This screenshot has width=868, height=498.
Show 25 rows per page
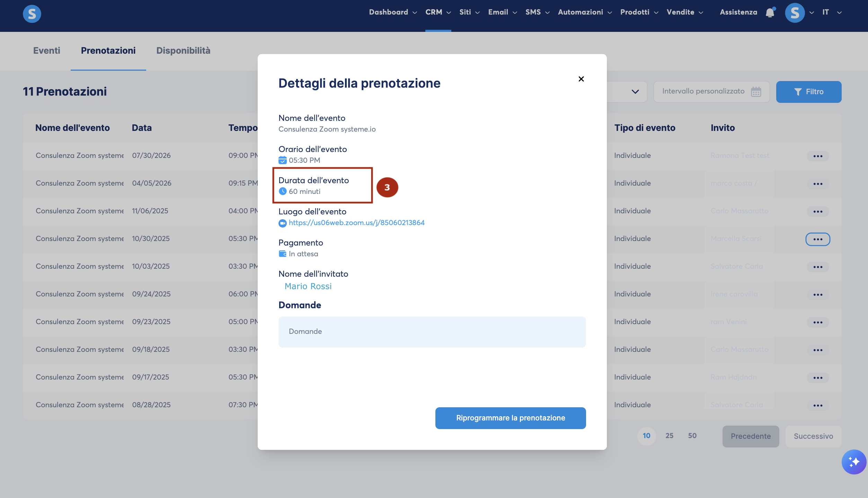tap(669, 436)
